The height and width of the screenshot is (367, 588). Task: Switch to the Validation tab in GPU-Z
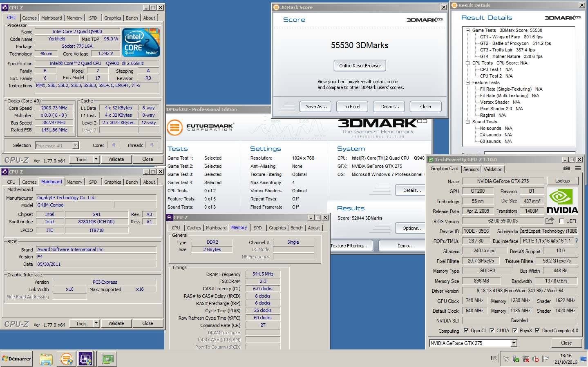(x=493, y=169)
